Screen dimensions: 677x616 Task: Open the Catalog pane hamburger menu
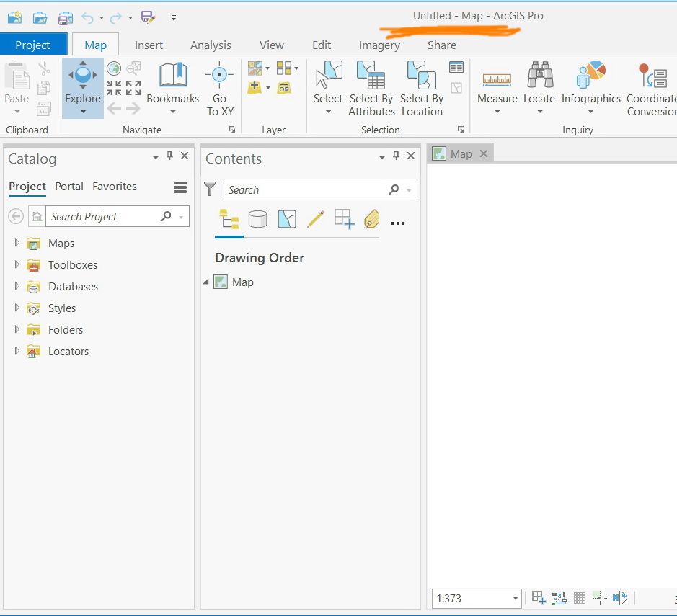(x=180, y=187)
